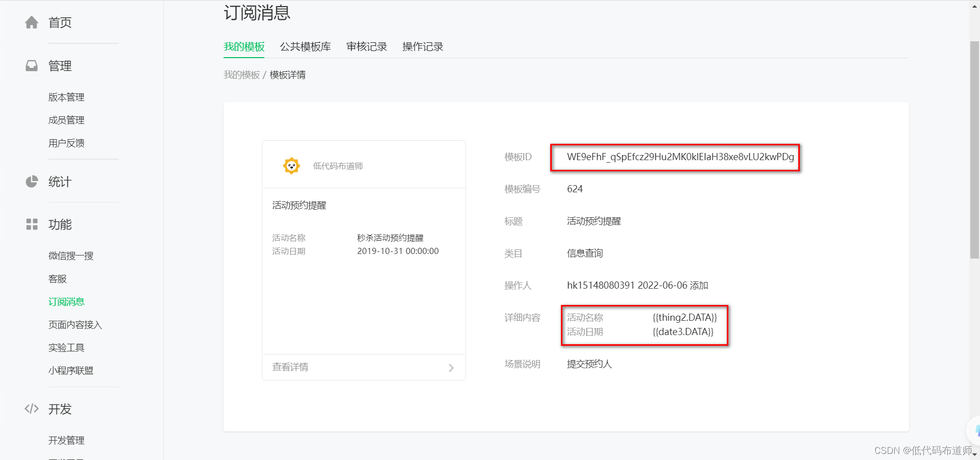Click 查看详情 in the preview card

pyautogui.click(x=290, y=367)
